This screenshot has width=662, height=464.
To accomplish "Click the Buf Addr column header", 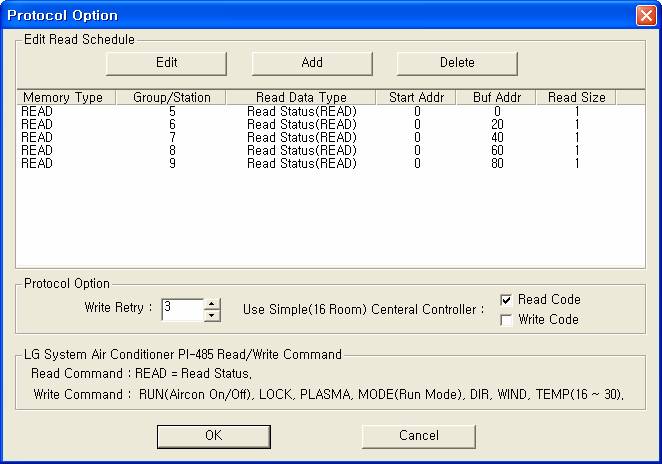I will click(x=496, y=97).
